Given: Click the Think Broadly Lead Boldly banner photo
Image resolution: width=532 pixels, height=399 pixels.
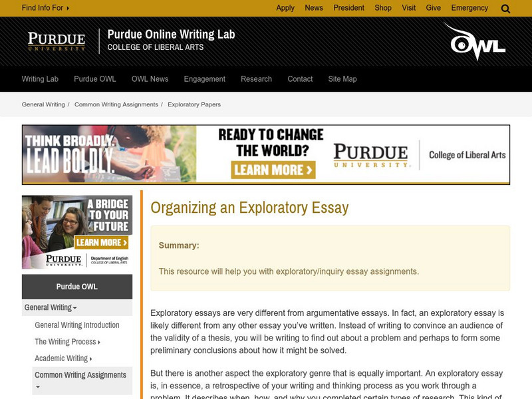Looking at the screenshot, I should coord(109,154).
